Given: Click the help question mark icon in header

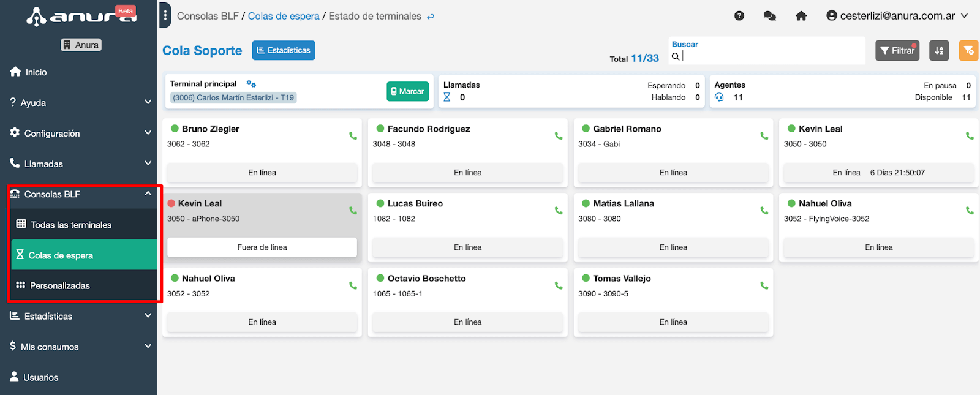Looking at the screenshot, I should (739, 16).
